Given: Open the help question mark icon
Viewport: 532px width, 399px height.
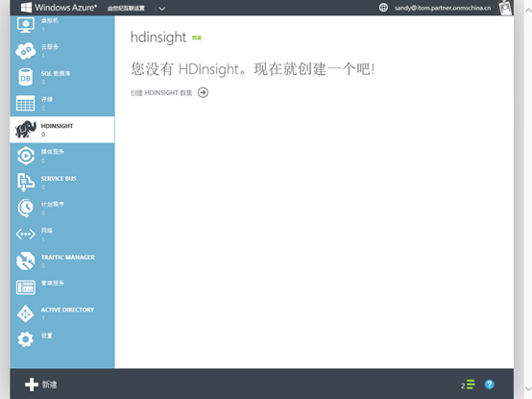Looking at the screenshot, I should point(489,385).
